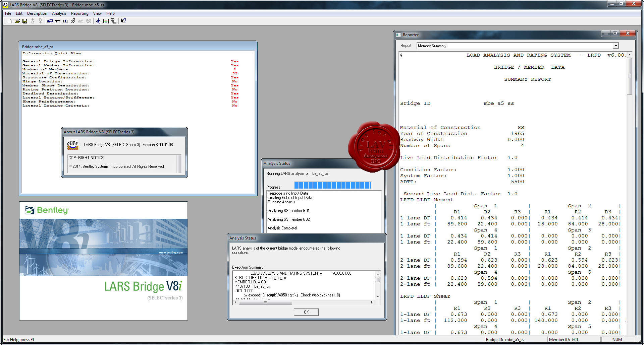Click the 'Shear Reinforcement:' row
This screenshot has height=345, width=644.
pyautogui.click(x=130, y=101)
